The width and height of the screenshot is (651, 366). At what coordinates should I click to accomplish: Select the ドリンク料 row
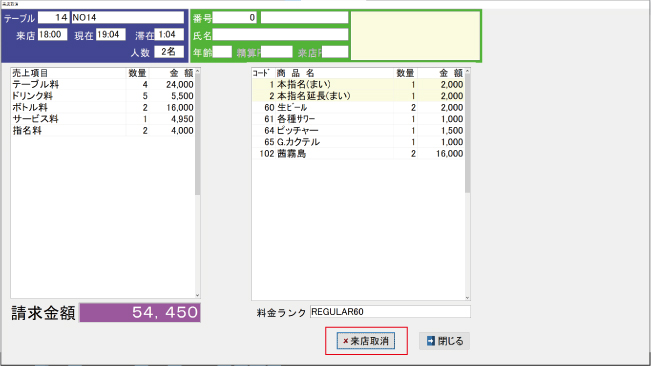103,96
